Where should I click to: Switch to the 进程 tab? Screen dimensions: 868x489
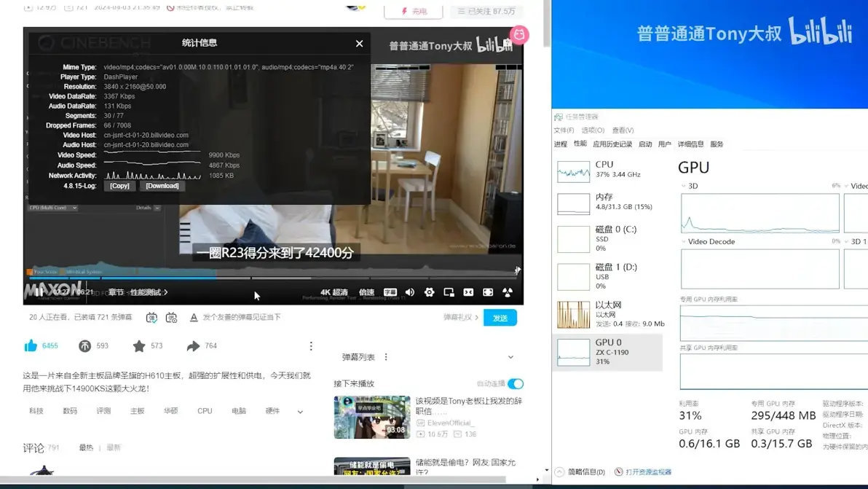[x=560, y=144]
